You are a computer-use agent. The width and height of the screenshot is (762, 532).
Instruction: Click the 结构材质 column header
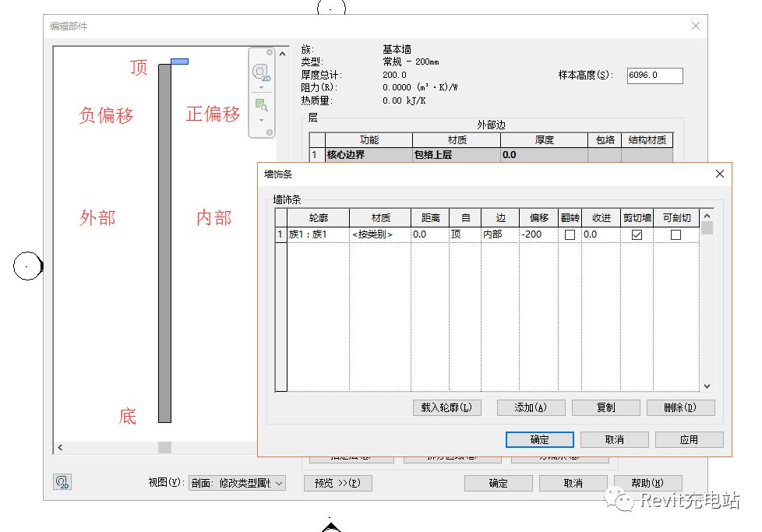point(647,140)
